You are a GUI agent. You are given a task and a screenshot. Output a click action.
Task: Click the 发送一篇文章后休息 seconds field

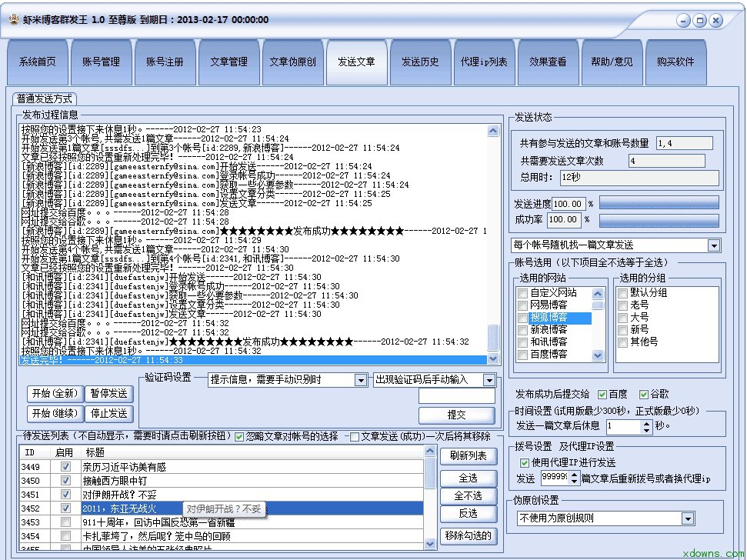(623, 426)
